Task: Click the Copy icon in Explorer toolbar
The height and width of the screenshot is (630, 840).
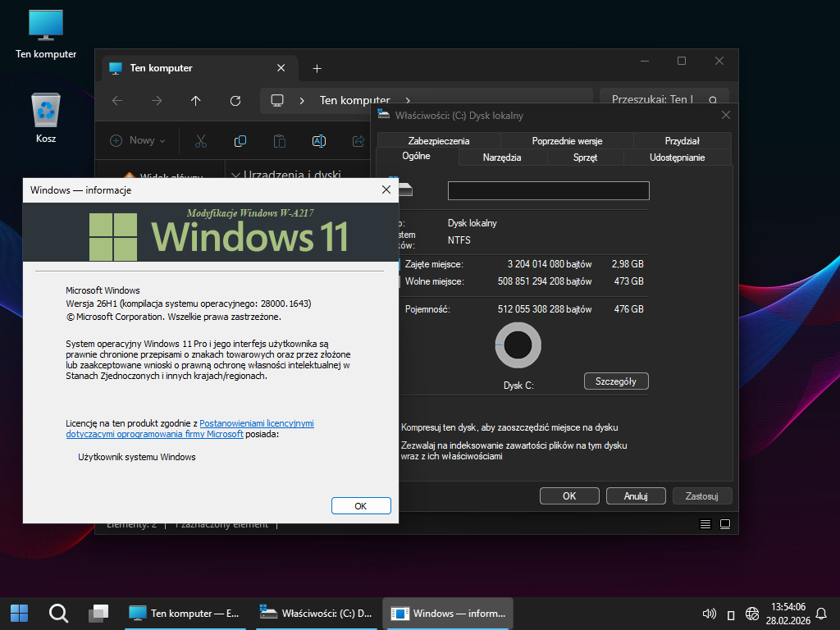Action: pos(240,141)
